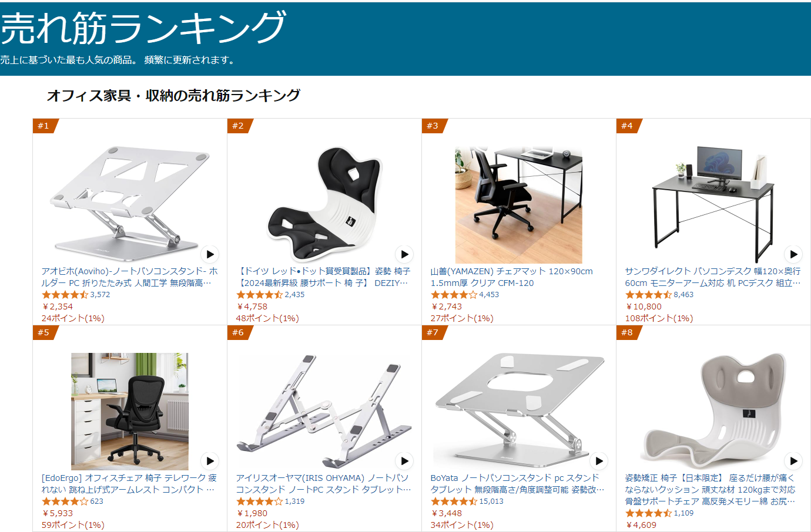Play video for DEZIY posture chair #2

404,254
